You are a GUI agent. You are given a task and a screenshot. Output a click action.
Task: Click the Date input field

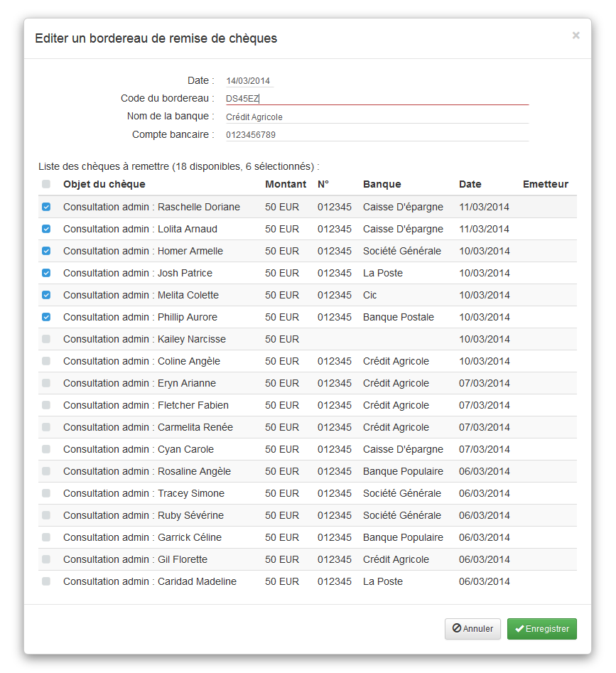249,81
